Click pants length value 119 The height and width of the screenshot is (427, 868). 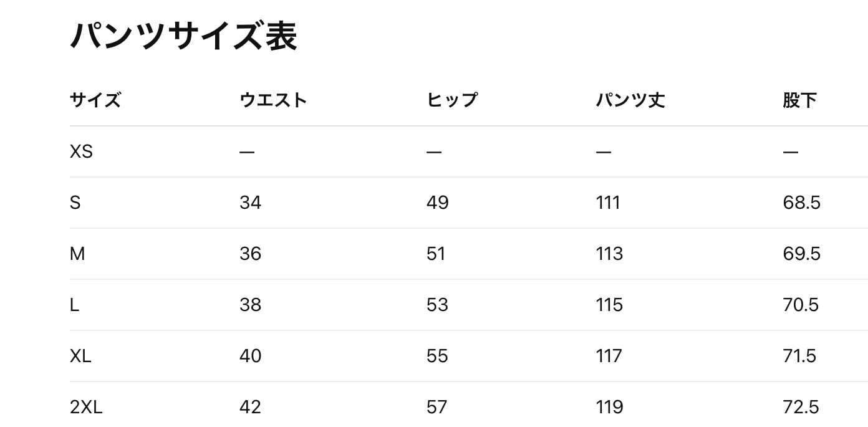tap(609, 407)
